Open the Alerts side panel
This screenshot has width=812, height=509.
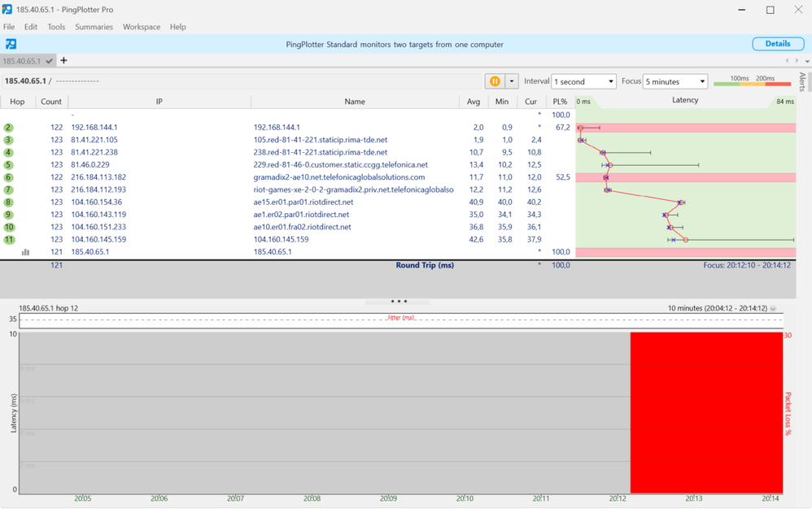[x=802, y=82]
